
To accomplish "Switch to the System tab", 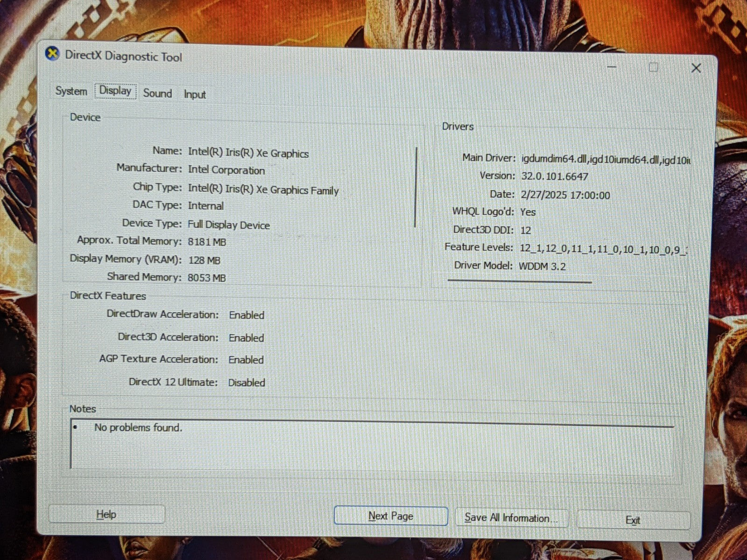I will 71,91.
